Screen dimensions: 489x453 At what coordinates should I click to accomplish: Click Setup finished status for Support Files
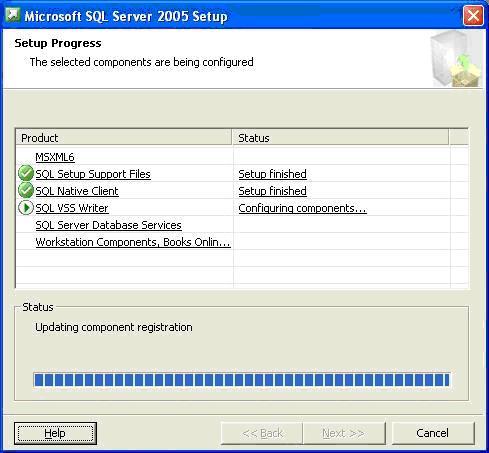[273, 174]
